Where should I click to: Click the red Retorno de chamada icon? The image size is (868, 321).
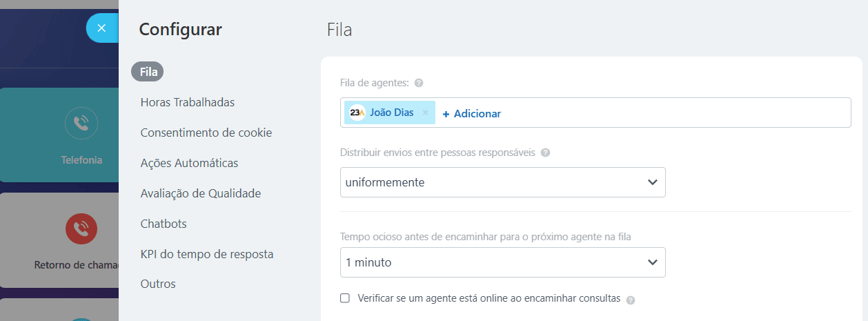[81, 228]
